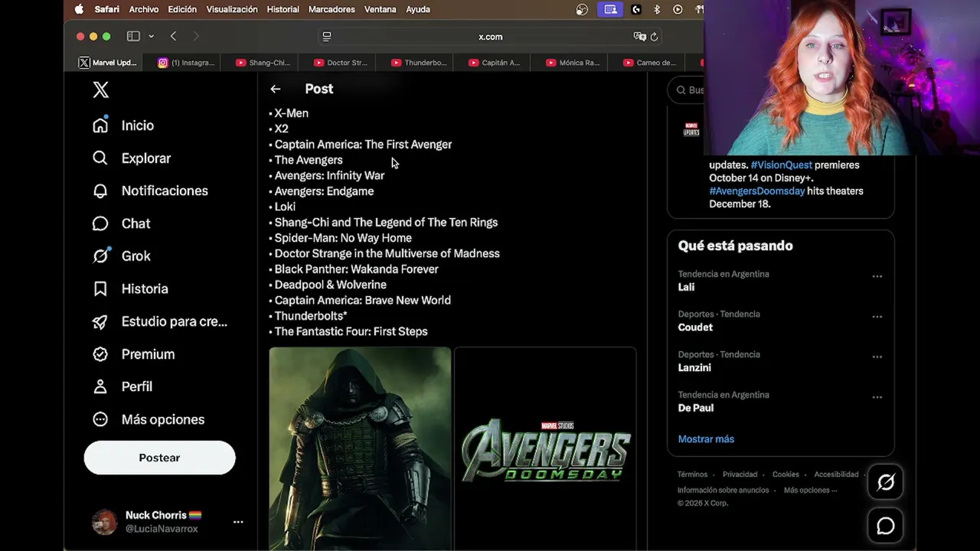Click Safari's back navigation arrow
Screen dimensions: 980x551
pyautogui.click(x=174, y=36)
